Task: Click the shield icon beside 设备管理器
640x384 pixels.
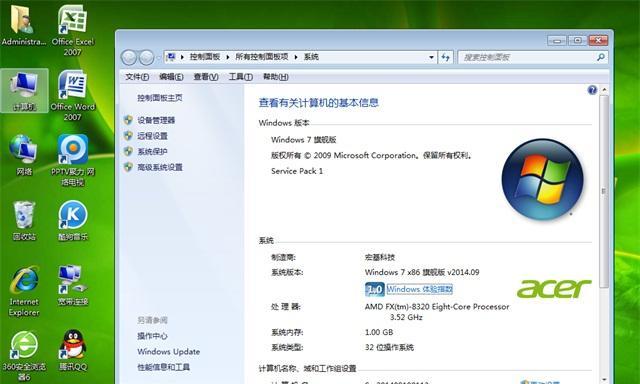Action: 128,120
